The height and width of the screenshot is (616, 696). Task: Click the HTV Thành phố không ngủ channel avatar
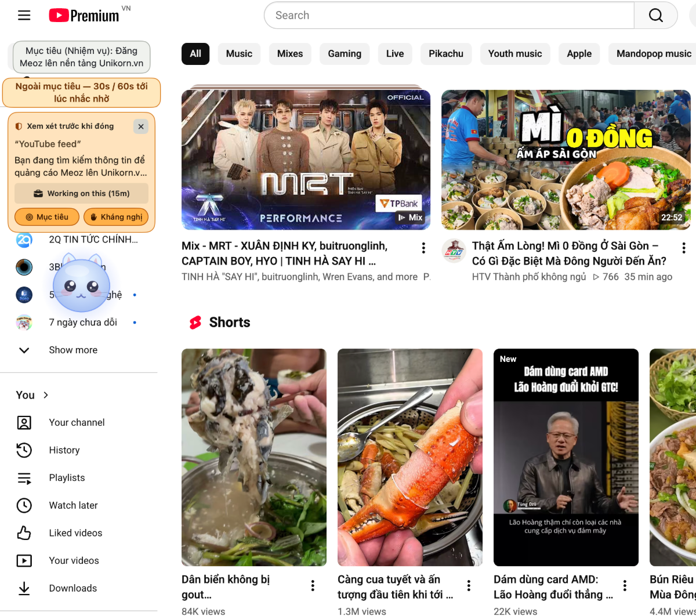point(454,251)
